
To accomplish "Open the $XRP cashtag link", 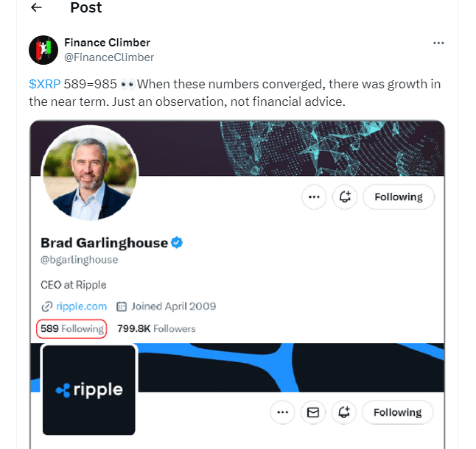I will pyautogui.click(x=44, y=84).
